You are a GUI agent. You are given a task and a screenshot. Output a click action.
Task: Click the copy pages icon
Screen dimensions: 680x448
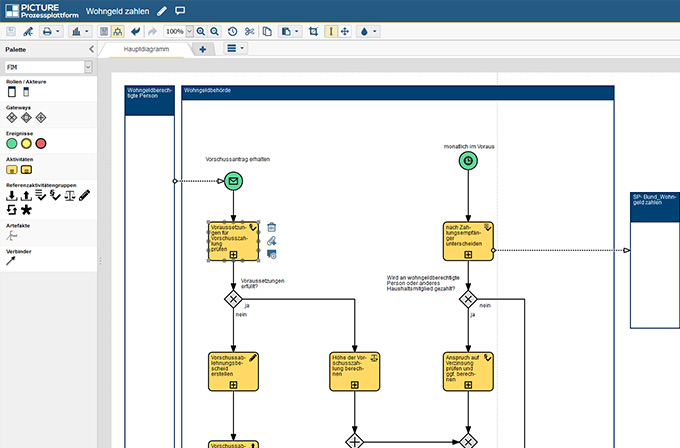[267, 31]
